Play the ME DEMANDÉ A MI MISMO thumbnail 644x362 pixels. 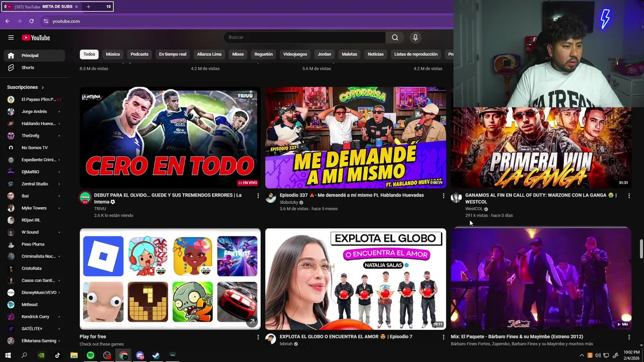click(x=356, y=137)
